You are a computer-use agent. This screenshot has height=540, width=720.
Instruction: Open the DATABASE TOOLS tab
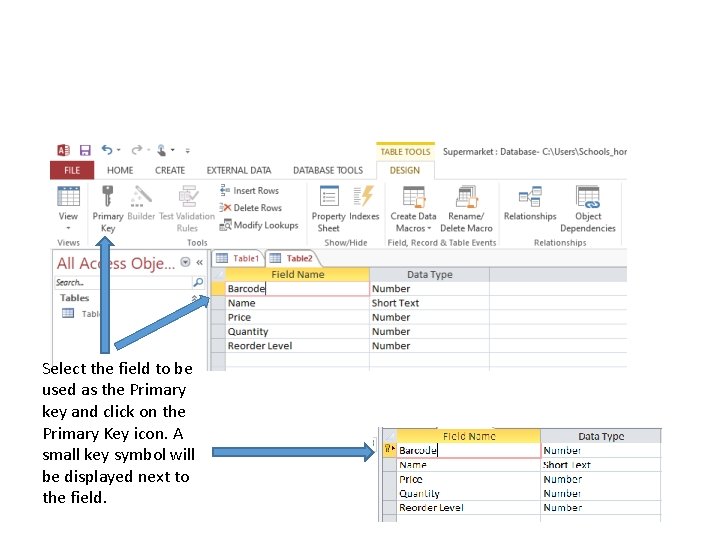click(328, 170)
